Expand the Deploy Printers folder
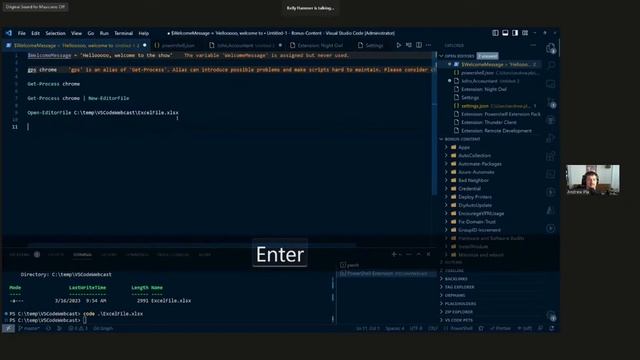640x360 pixels. pos(475,197)
